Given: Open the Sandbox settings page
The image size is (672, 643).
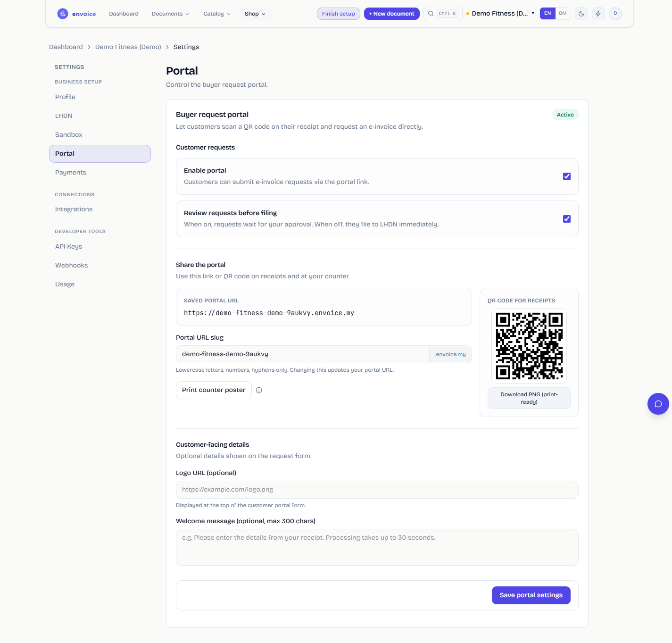Looking at the screenshot, I should [100, 135].
